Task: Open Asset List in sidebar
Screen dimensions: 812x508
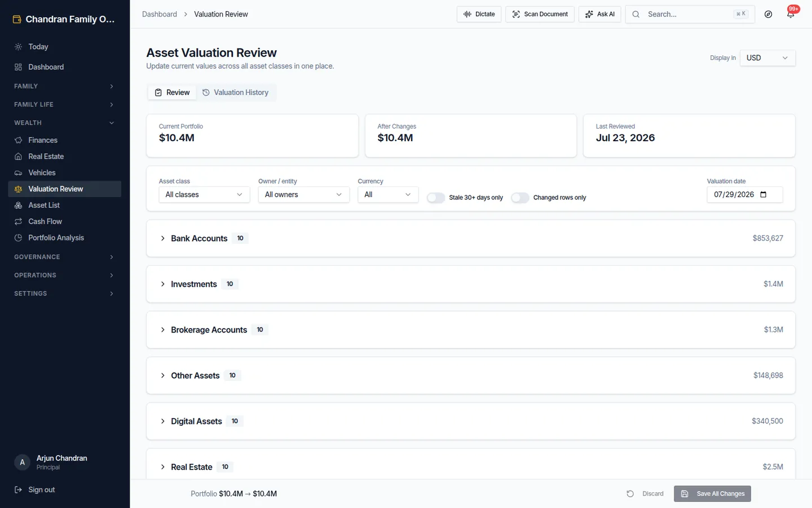Action: pyautogui.click(x=65, y=205)
